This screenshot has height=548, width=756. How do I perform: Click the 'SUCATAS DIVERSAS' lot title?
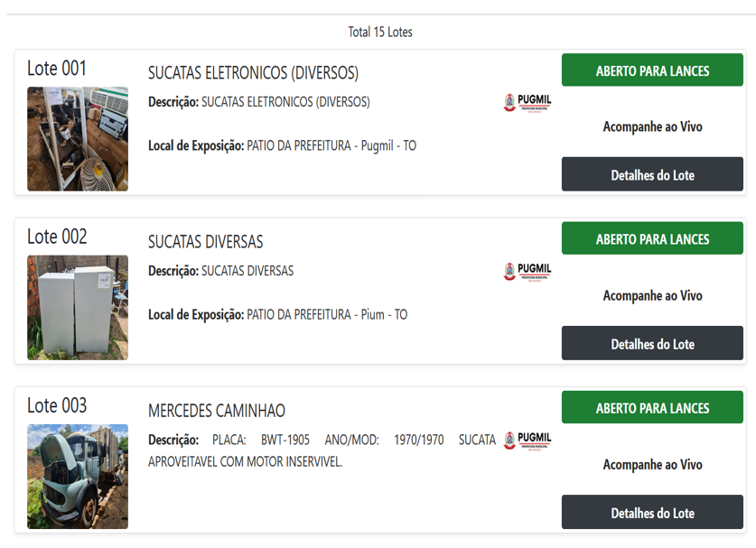pyautogui.click(x=206, y=242)
